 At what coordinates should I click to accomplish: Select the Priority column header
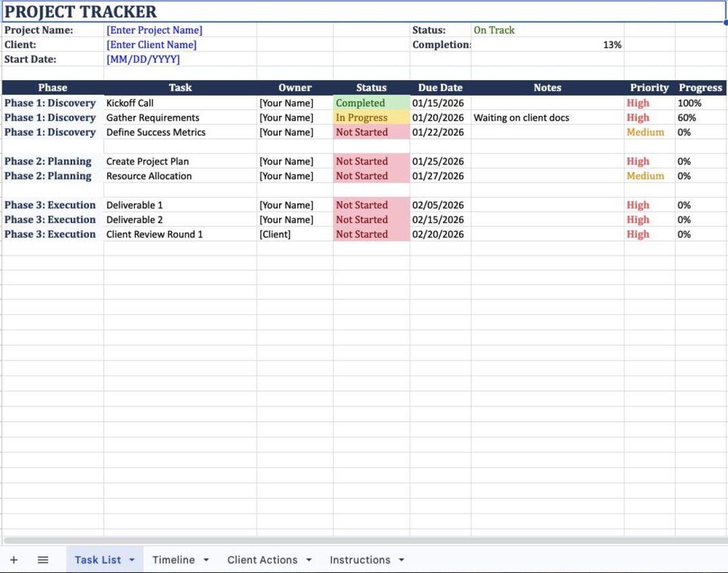tap(650, 88)
